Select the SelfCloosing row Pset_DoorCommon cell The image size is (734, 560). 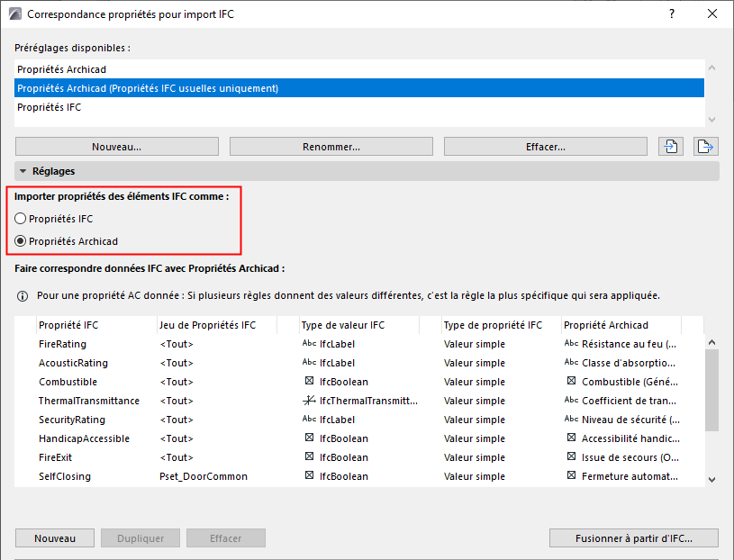click(203, 476)
